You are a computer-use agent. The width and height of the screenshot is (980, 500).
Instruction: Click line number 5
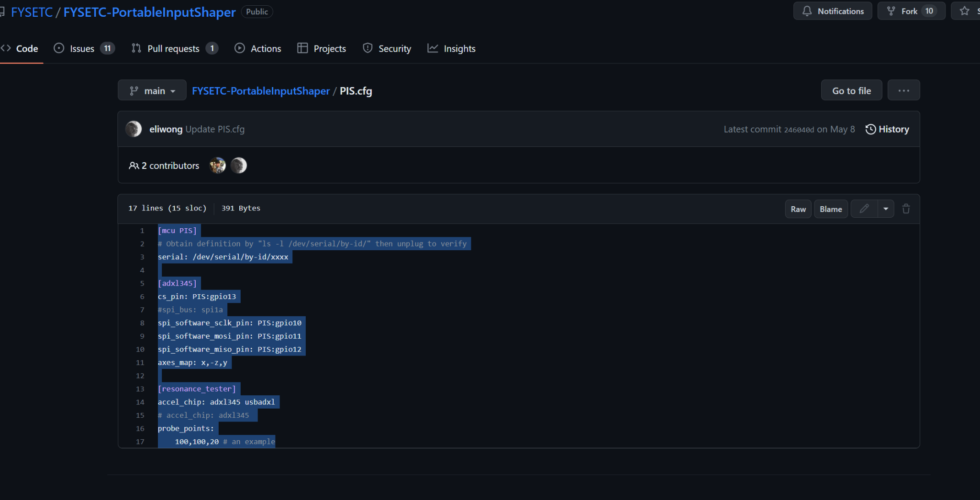coord(142,283)
